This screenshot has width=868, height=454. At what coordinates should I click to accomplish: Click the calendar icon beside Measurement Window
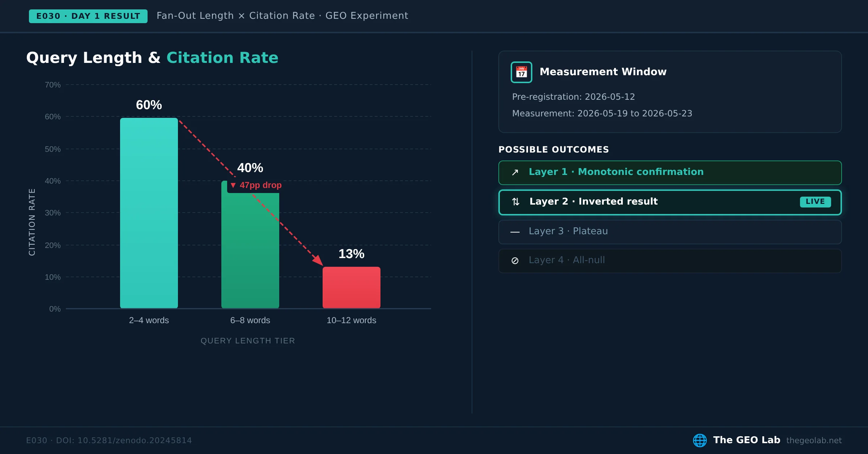point(521,72)
